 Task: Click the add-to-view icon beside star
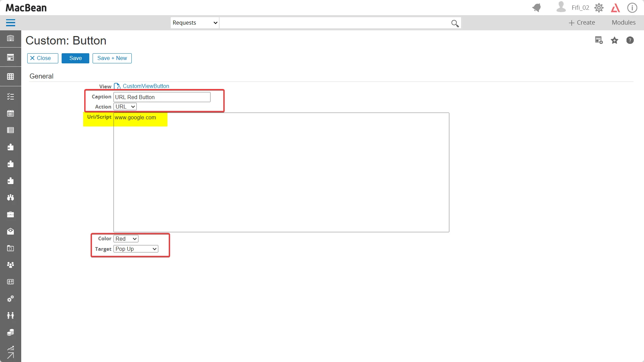tap(599, 40)
